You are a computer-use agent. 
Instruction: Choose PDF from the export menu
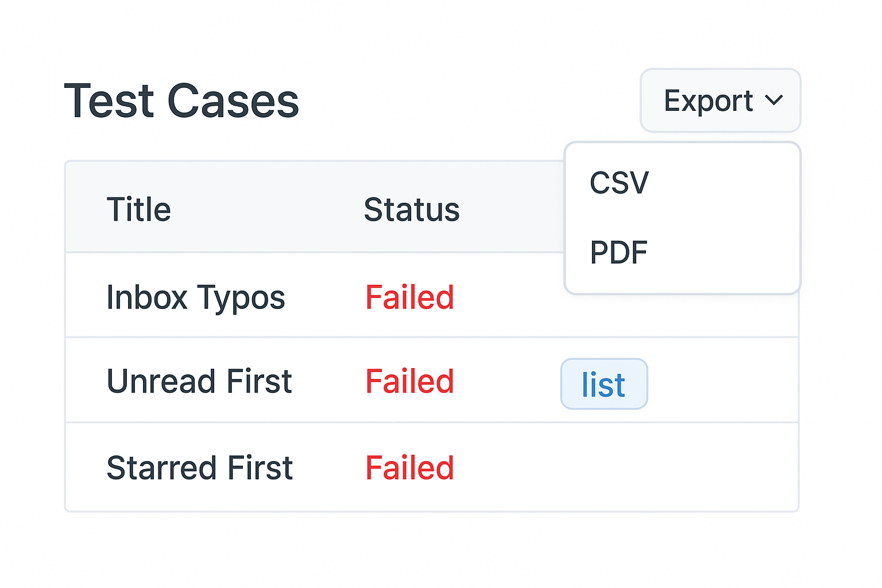click(618, 253)
